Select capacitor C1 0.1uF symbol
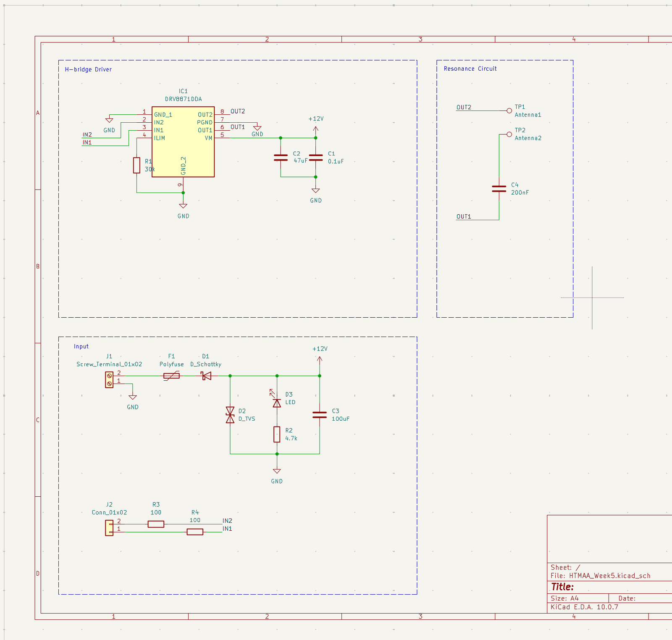Image resolution: width=672 pixels, height=640 pixels. pos(316,158)
